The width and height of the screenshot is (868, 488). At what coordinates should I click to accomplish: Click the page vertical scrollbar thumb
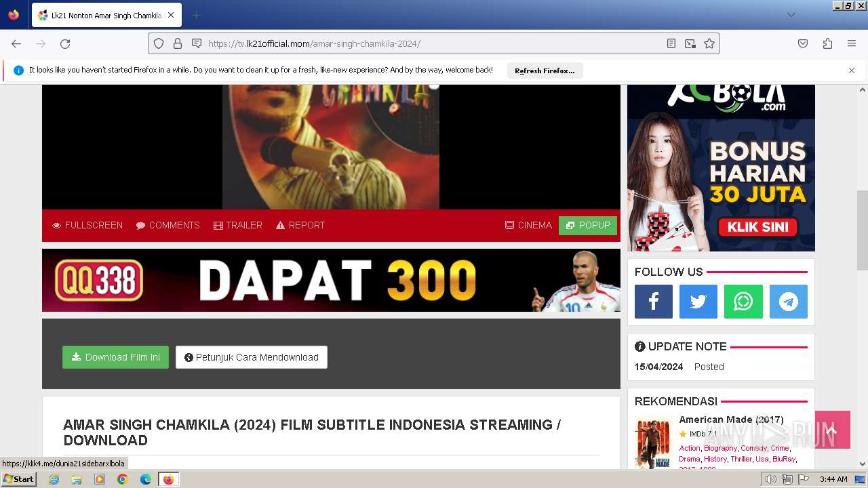pos(863,230)
